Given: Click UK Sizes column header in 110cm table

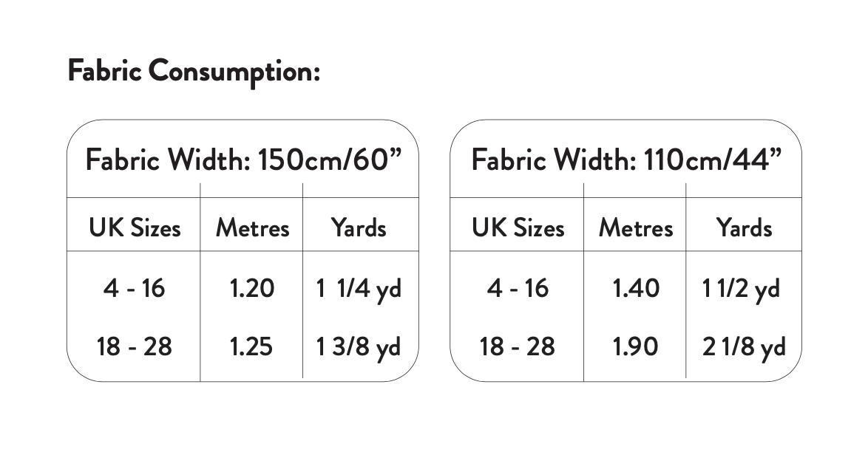Looking at the screenshot, I should 518,227.
